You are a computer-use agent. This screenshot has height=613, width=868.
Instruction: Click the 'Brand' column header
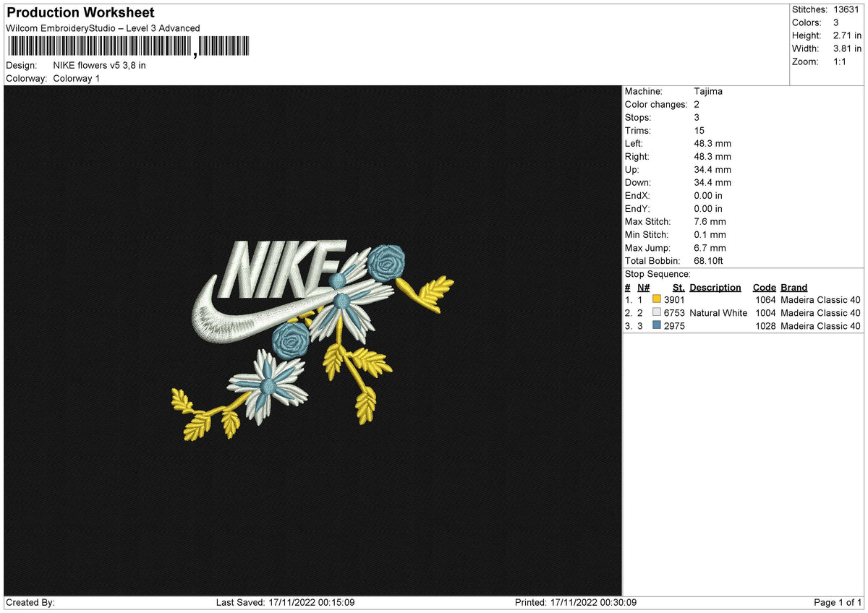(x=793, y=287)
